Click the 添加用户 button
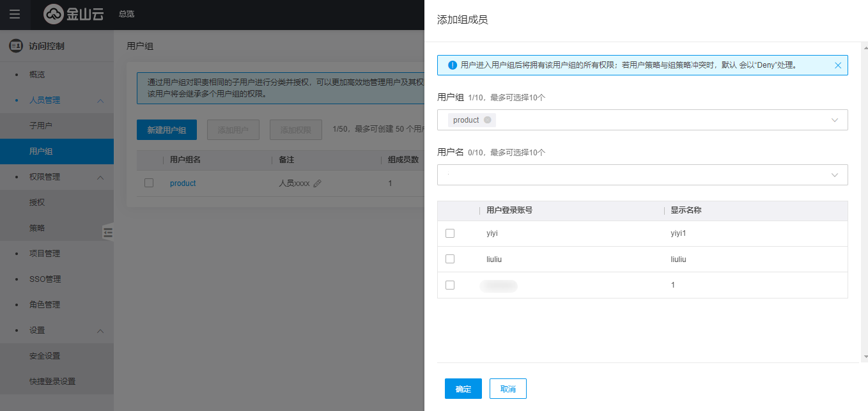Viewport: 868px width, 411px height. pyautogui.click(x=233, y=130)
